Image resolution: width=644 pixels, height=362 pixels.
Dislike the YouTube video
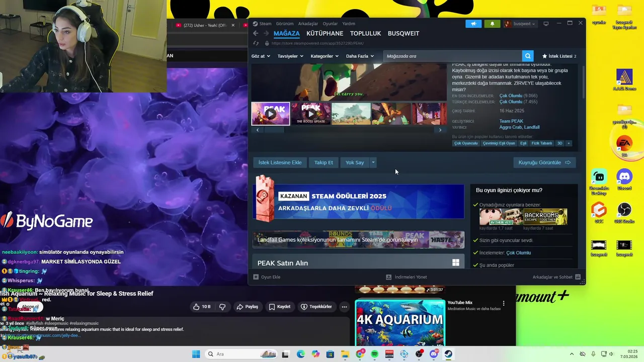coord(222,307)
